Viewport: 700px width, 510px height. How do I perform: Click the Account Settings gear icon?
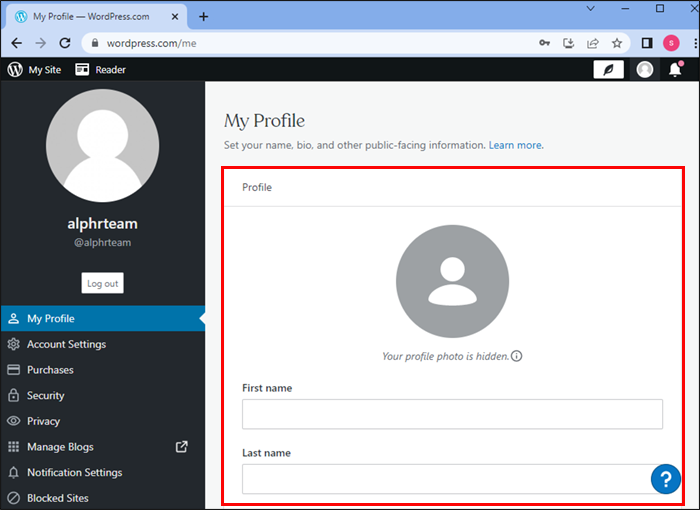14,344
